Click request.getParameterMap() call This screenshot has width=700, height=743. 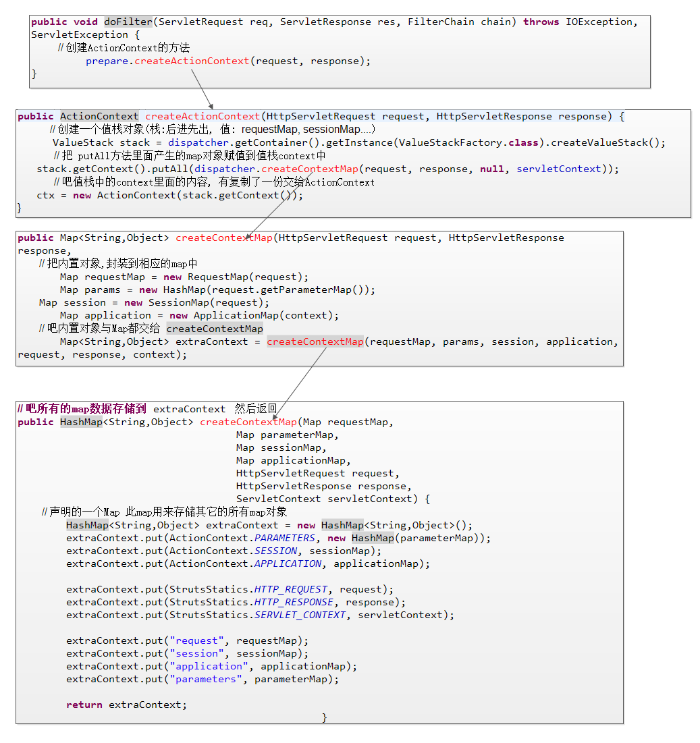(x=290, y=290)
